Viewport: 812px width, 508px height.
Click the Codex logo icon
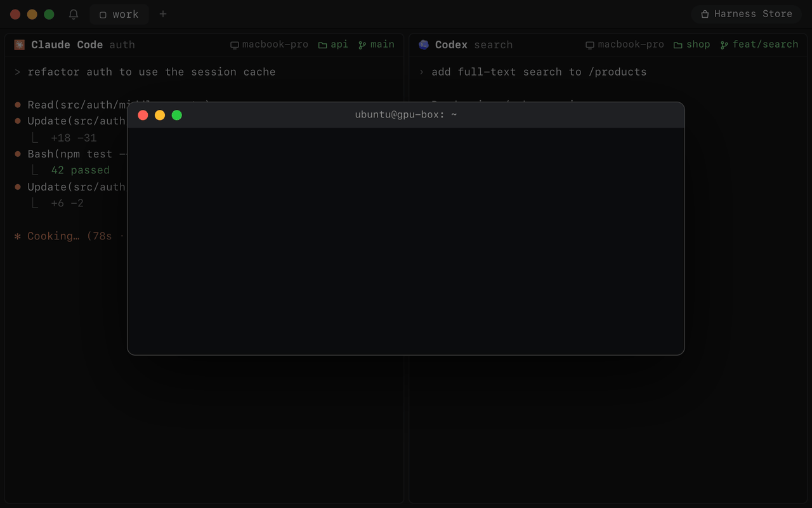424,44
